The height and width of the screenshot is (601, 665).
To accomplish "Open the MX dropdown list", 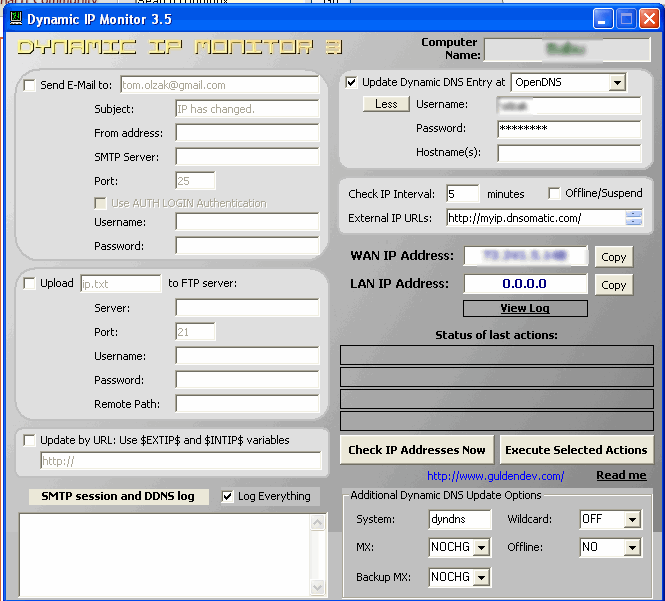I will tap(481, 548).
